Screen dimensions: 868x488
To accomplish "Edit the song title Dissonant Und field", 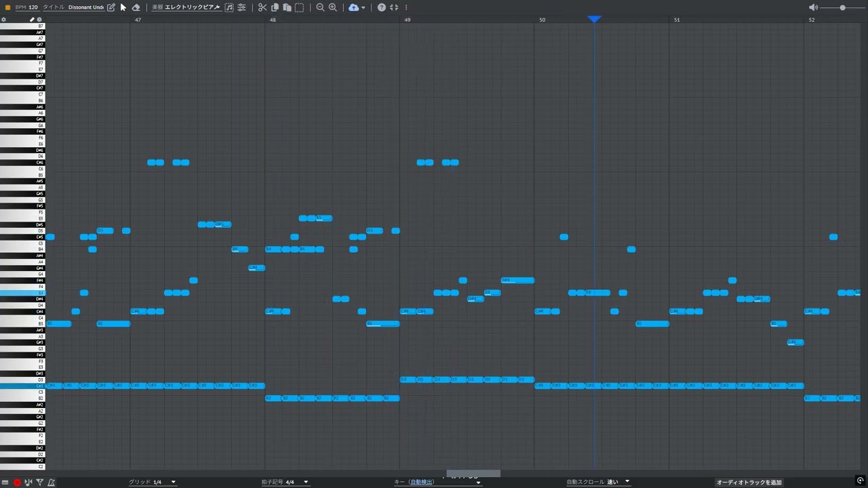I will tap(86, 7).
